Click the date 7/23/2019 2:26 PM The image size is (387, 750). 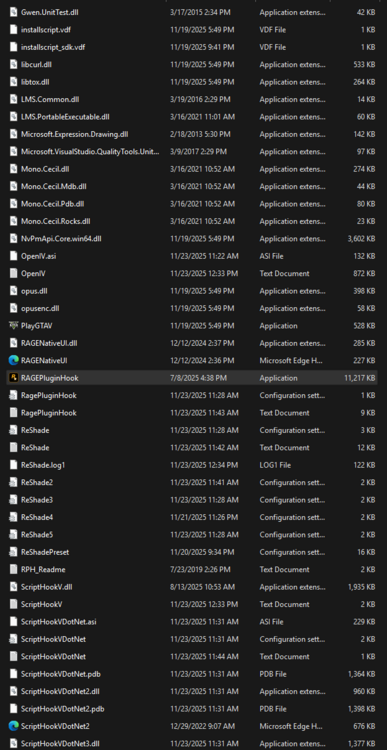click(x=200, y=569)
